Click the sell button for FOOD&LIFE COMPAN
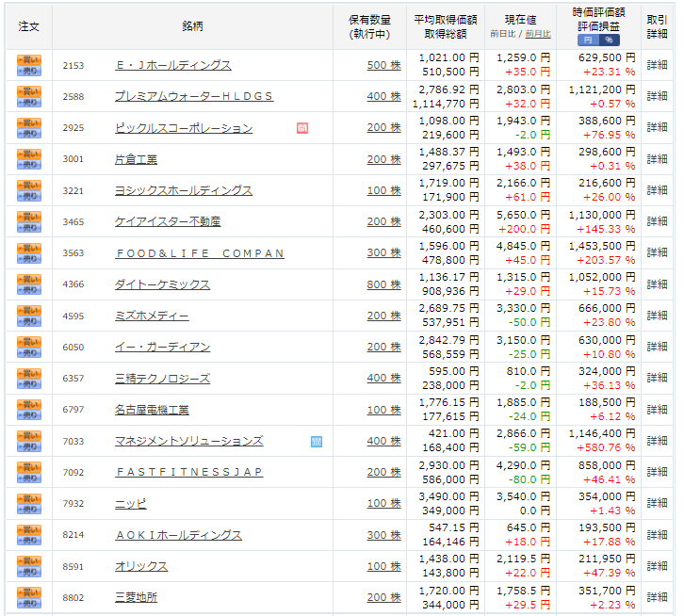The width and height of the screenshot is (684, 616). pyautogui.click(x=29, y=259)
